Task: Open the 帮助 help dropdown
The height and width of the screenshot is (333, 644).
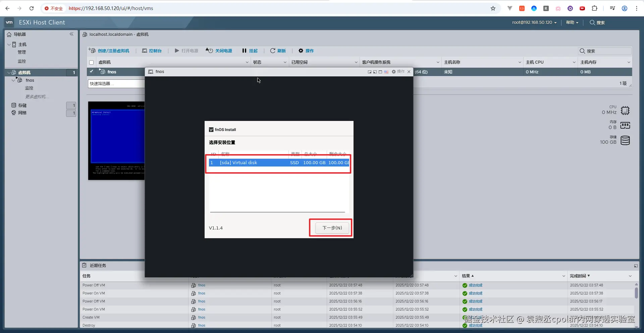Action: (572, 22)
